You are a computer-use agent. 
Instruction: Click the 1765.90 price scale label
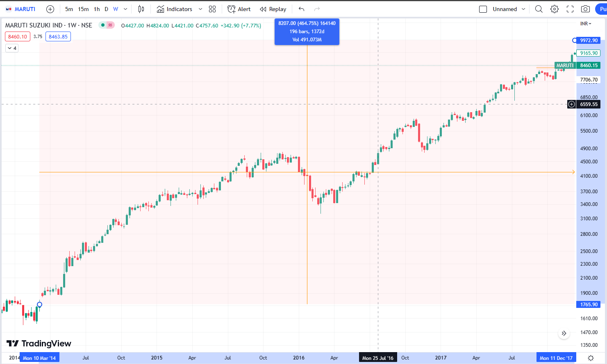click(589, 304)
